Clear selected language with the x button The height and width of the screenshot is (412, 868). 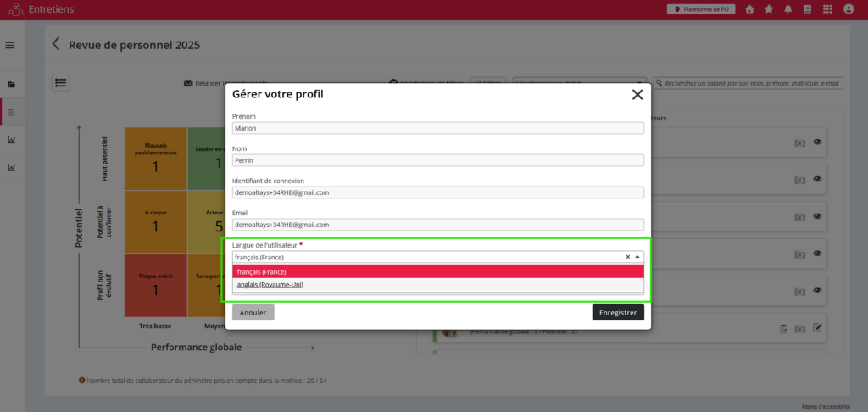tap(628, 257)
